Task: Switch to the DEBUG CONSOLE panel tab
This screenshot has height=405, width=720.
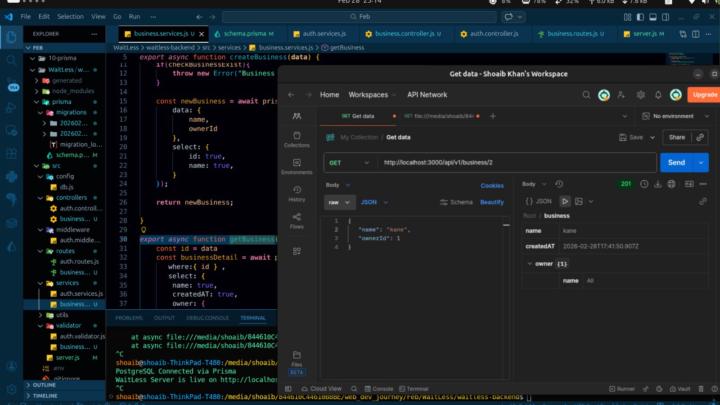Action: (x=207, y=318)
